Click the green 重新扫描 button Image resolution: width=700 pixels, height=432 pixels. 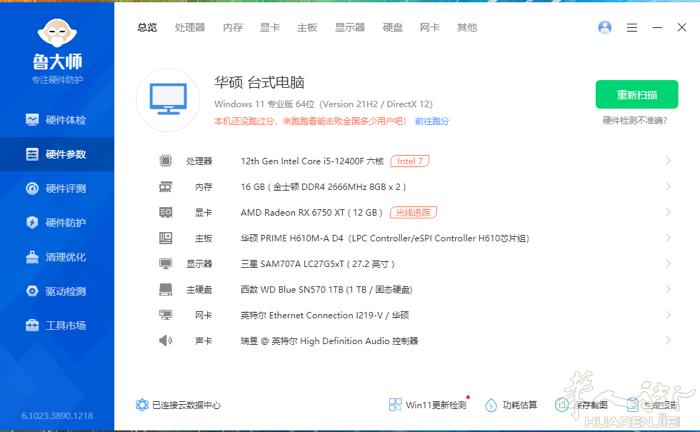[637, 95]
